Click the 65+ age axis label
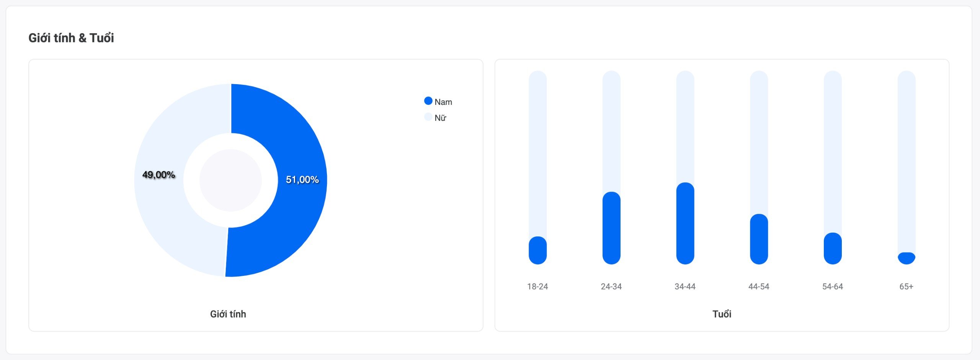The image size is (980, 360). [906, 287]
